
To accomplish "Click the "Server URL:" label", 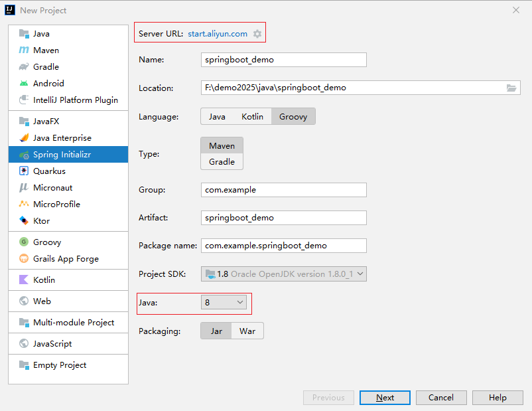I will pyautogui.click(x=161, y=34).
